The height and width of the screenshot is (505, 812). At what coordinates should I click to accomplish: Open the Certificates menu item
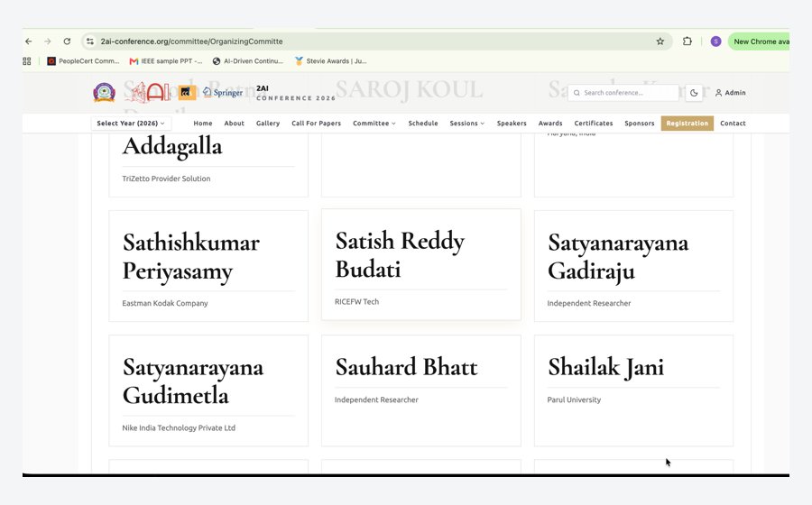(x=594, y=124)
